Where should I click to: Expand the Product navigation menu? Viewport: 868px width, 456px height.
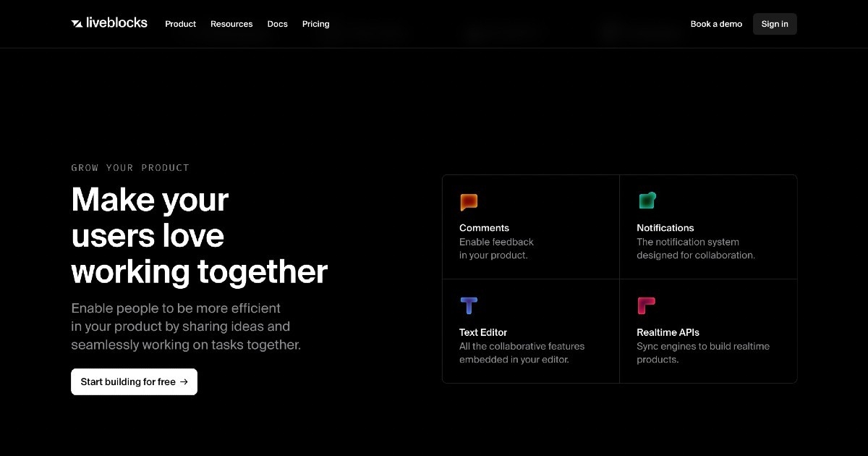[x=180, y=24]
